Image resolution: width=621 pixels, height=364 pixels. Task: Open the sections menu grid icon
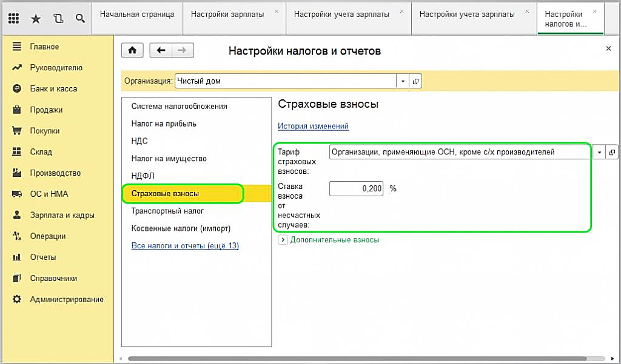coord(13,18)
